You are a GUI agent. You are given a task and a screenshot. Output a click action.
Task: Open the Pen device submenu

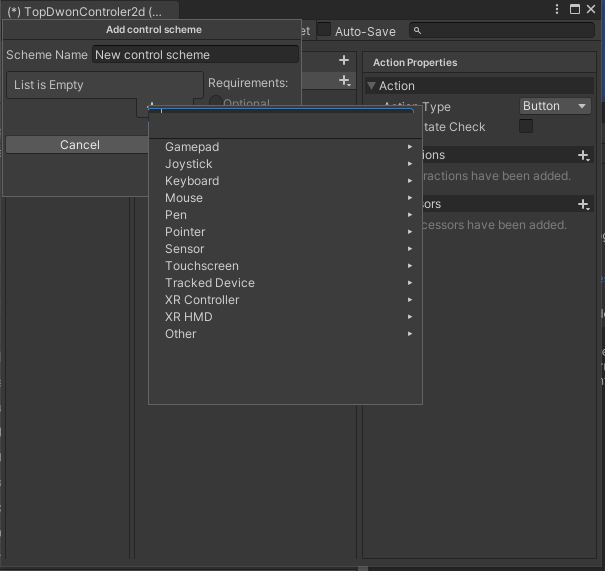click(285, 215)
